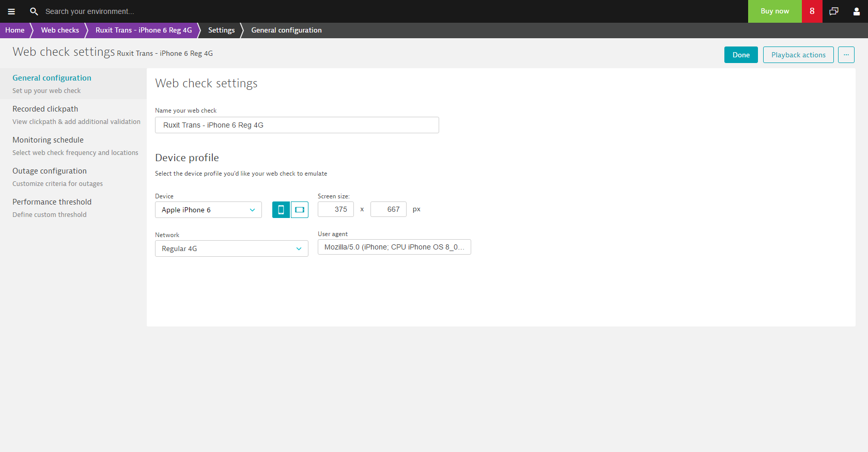
Task: Open Ruxit Trans - iPhone 6 Reg 4G breadcrumb
Action: [144, 30]
